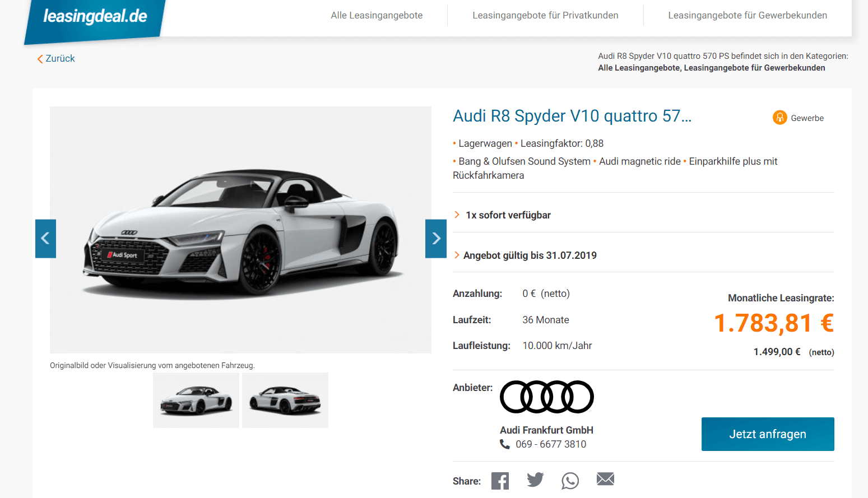Click the orange Gewerbe badge icon
This screenshot has height=498, width=868.
tap(780, 117)
